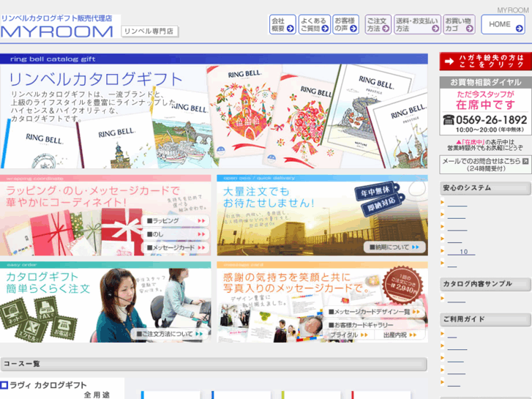Select the ブライダル gallery link
The image size is (532, 399).
(349, 335)
